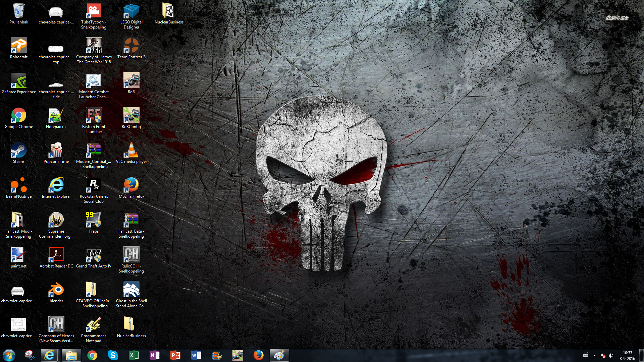Open Word from the taskbar

click(196, 355)
